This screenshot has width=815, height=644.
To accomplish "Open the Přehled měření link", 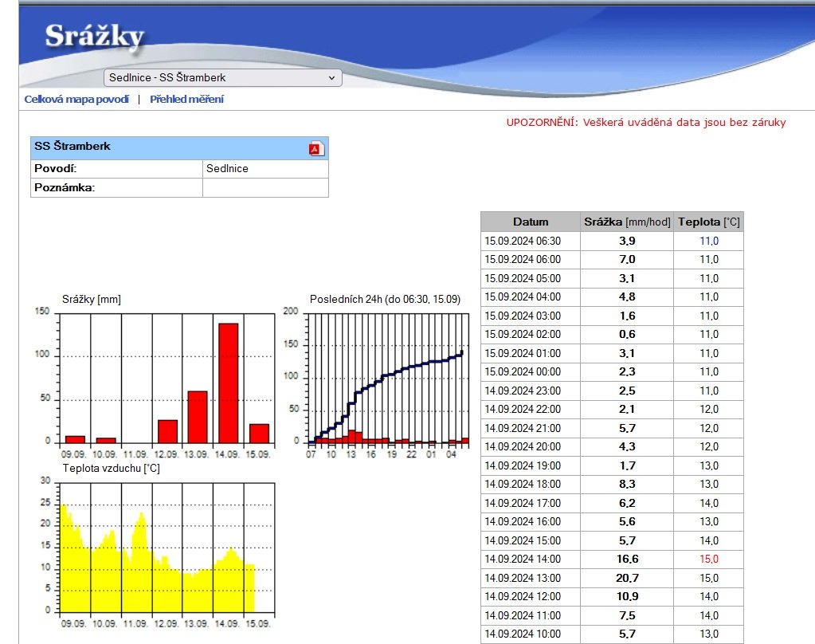I will click(186, 100).
